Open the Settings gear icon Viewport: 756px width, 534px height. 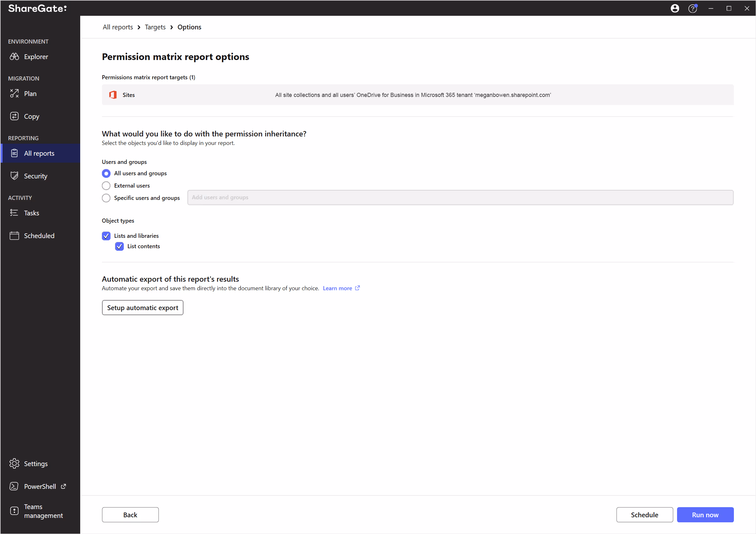[14, 464]
